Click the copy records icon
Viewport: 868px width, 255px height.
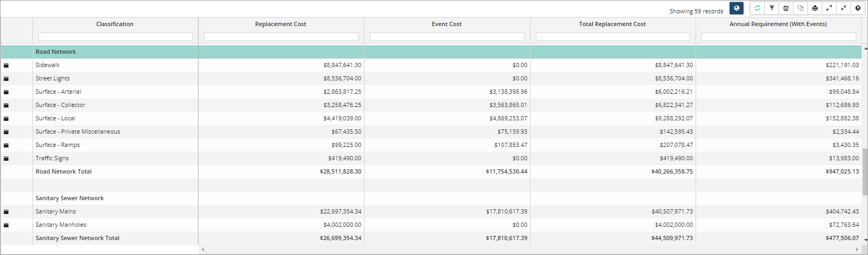click(800, 8)
